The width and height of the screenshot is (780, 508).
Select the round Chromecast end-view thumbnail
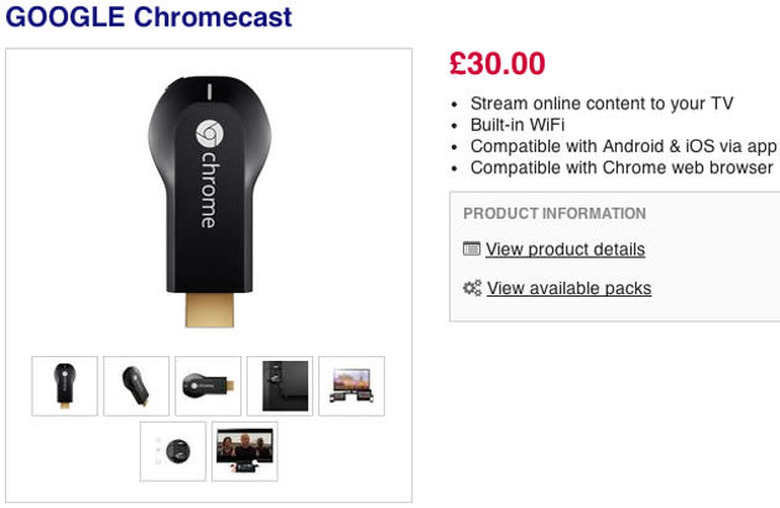click(173, 451)
